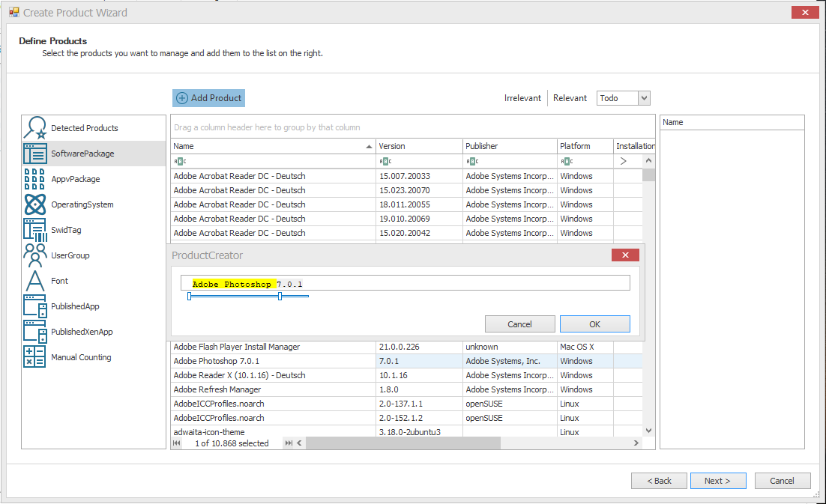Click the Add Product button

pyautogui.click(x=208, y=98)
